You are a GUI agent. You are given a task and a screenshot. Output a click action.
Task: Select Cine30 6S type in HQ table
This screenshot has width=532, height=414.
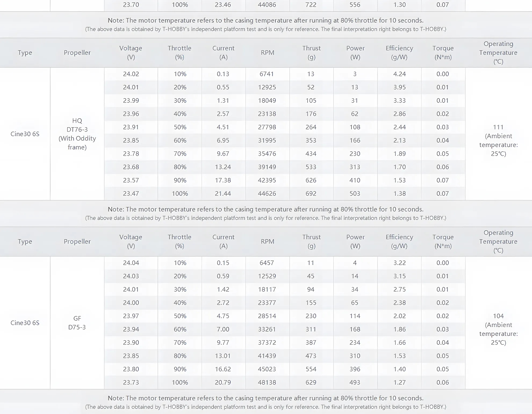25,134
